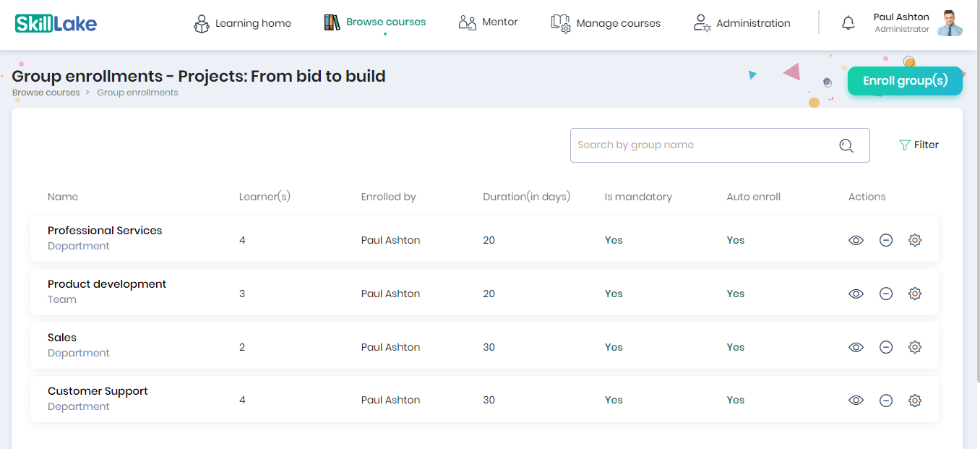
Task: Click Is mandatory Yes for Sales
Action: click(614, 347)
